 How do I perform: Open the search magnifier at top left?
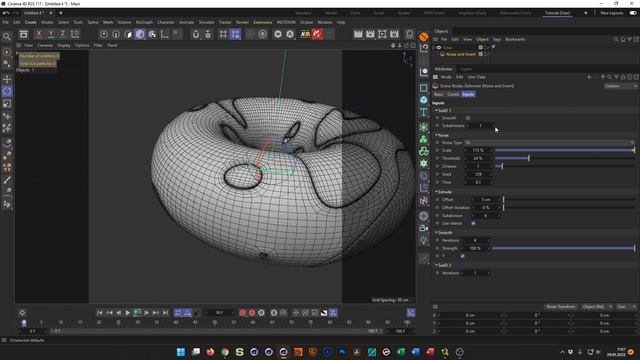click(x=7, y=37)
